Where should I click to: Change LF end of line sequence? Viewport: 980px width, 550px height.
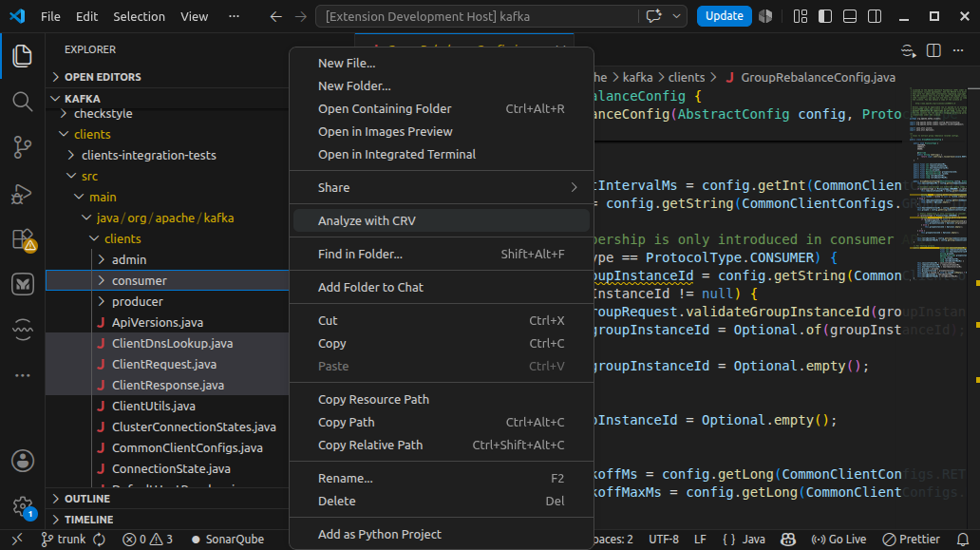tap(700, 539)
